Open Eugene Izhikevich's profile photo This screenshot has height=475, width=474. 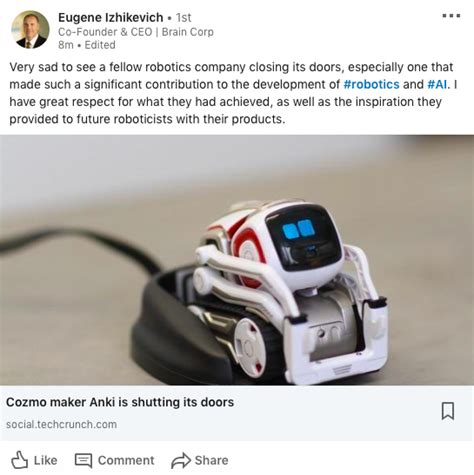point(30,30)
